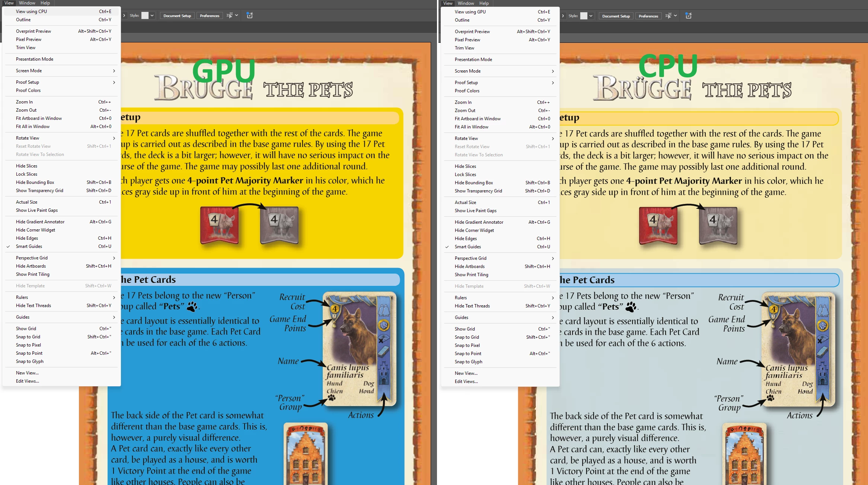This screenshot has width=868, height=485.
Task: Click Document Setup button in the left toolbar
Action: [177, 16]
